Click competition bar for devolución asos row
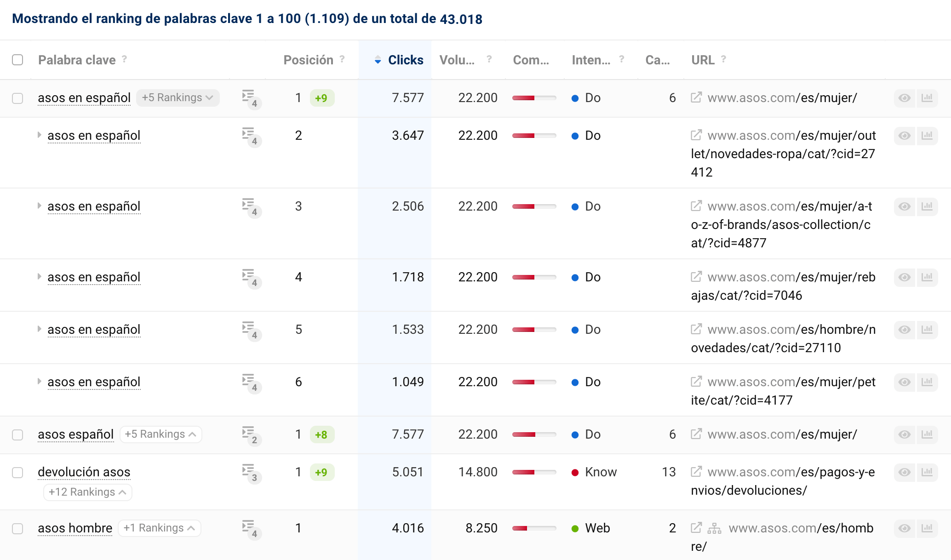 (x=534, y=472)
